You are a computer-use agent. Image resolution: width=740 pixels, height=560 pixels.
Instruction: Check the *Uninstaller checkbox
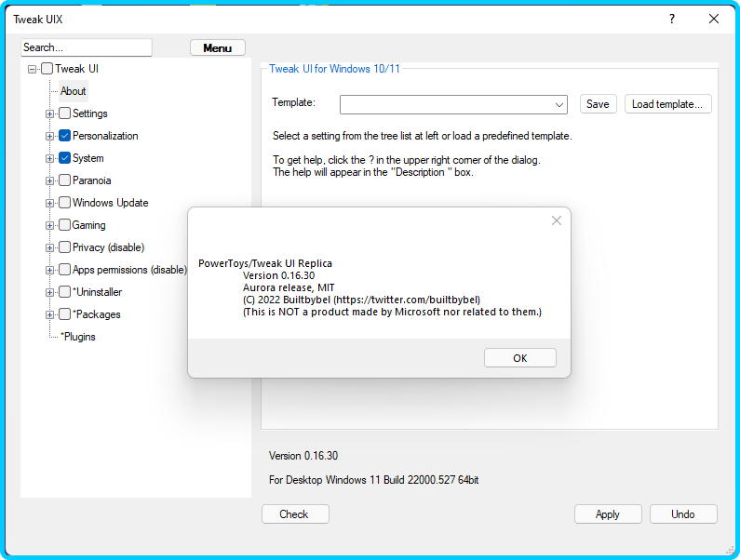pyautogui.click(x=64, y=292)
